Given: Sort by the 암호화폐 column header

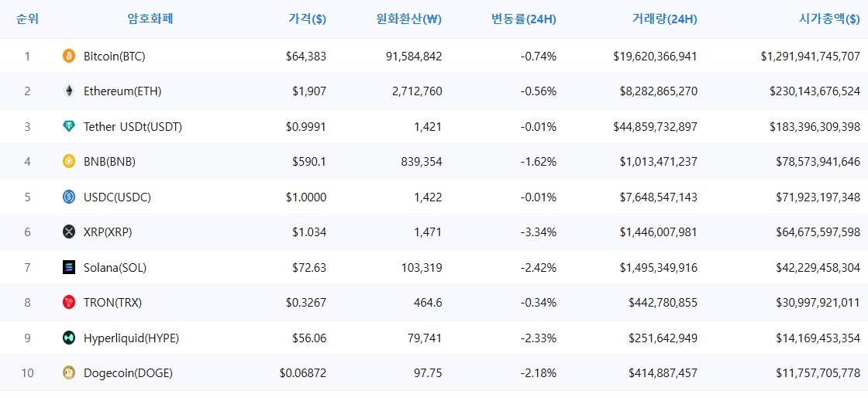Looking at the screenshot, I should [150, 19].
